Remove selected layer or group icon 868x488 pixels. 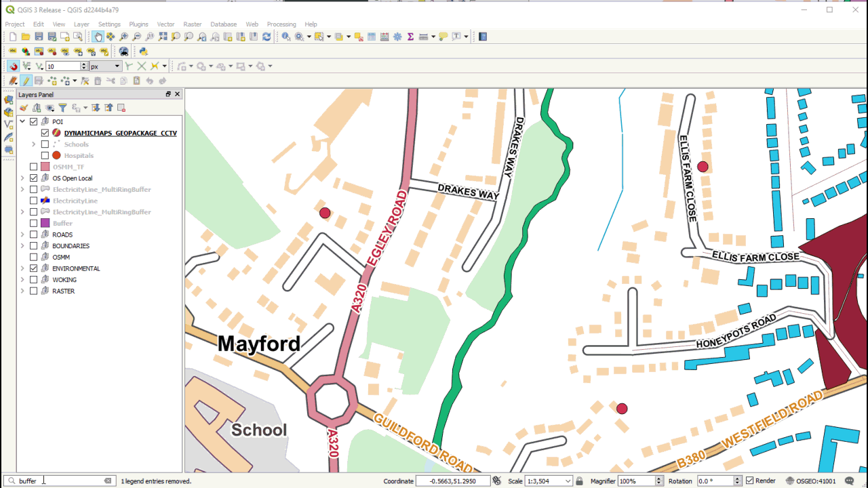pos(121,108)
